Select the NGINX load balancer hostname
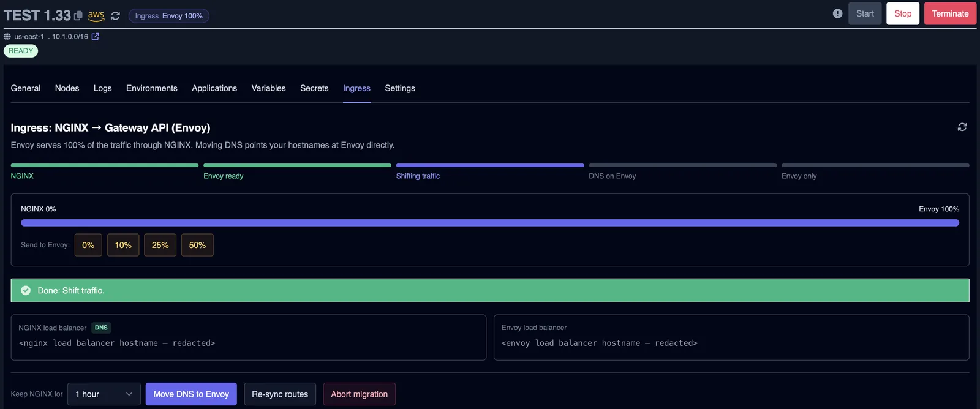The width and height of the screenshot is (980, 409). (117, 343)
